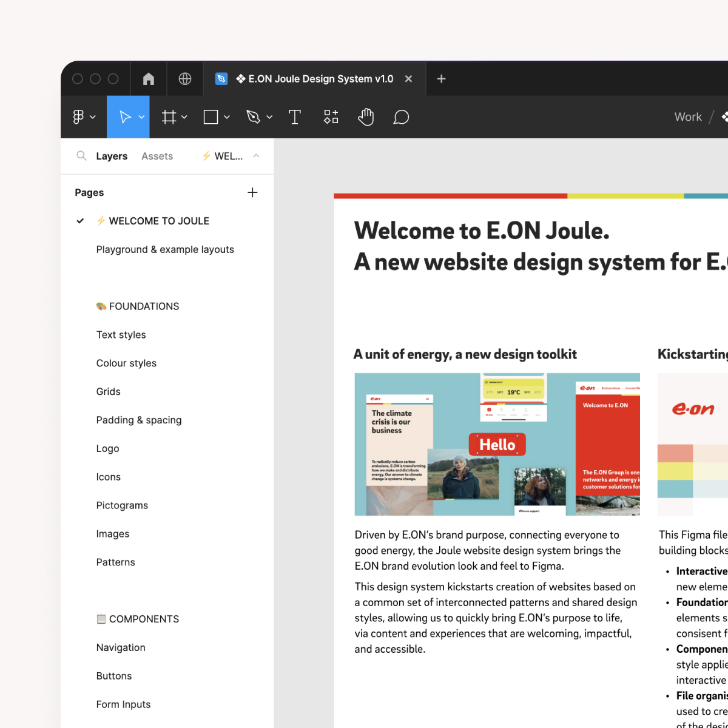The height and width of the screenshot is (728, 728).
Task: Click the red Hello badge in preview
Action: pyautogui.click(x=497, y=445)
